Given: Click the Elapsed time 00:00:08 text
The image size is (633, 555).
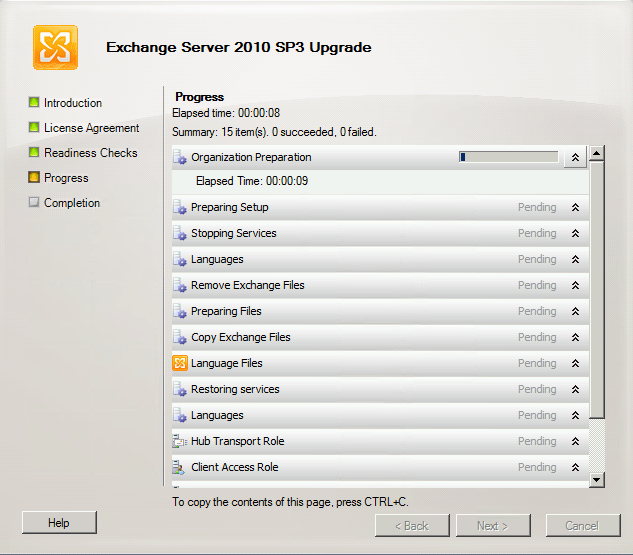Looking at the screenshot, I should pos(226,113).
